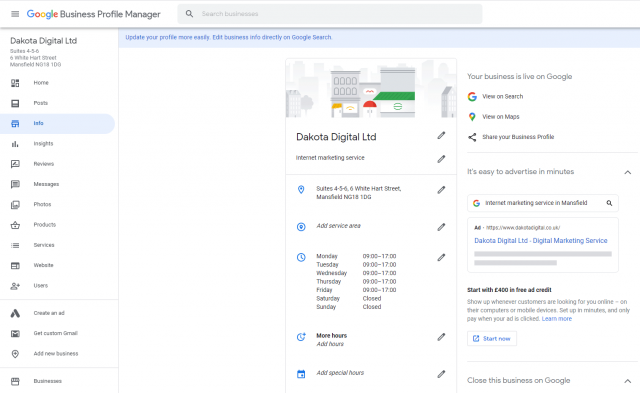Click the Start now button
This screenshot has width=640, height=393.
point(492,339)
